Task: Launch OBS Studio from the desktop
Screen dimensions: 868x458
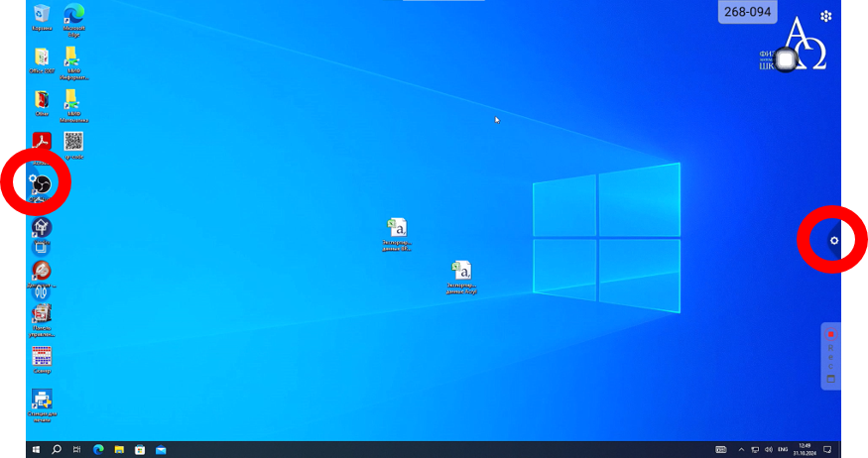Action: point(43,183)
